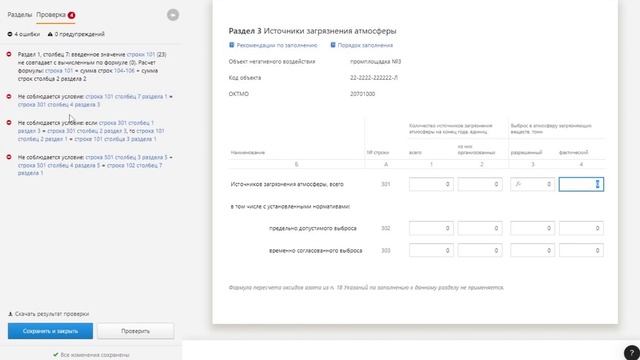Viewport: 640px width, 360px height.
Task: Open Рекомендации по заполнению link
Action: click(277, 45)
